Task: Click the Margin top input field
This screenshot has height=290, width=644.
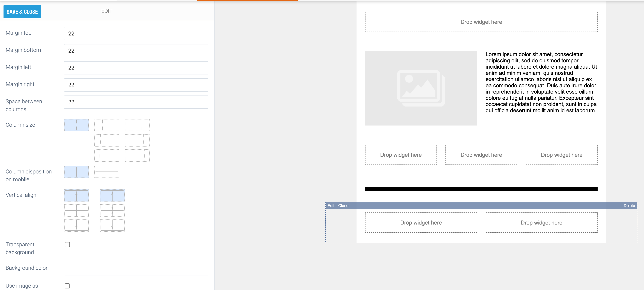Action: click(x=136, y=34)
